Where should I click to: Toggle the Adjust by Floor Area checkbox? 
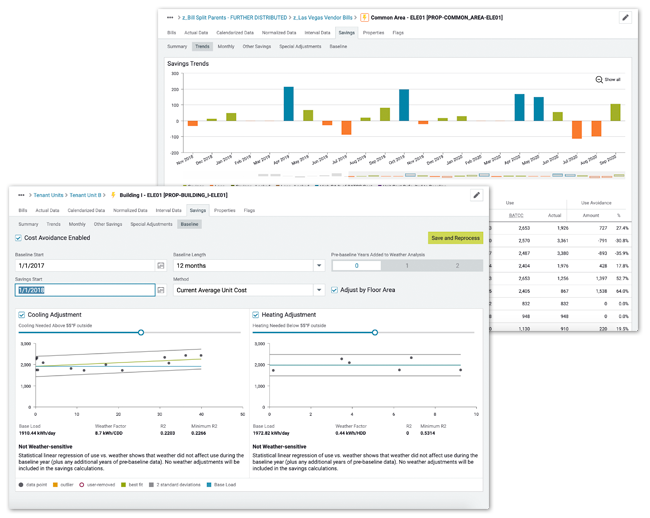point(334,290)
